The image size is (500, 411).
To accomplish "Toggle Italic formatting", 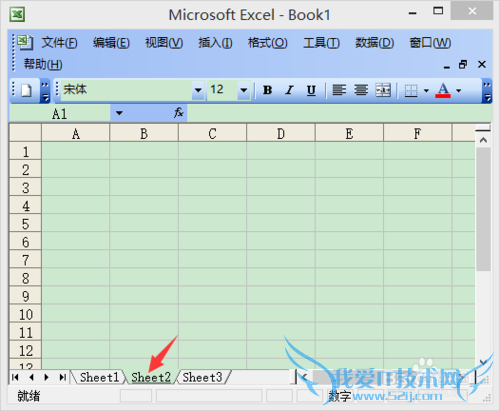I will (289, 90).
